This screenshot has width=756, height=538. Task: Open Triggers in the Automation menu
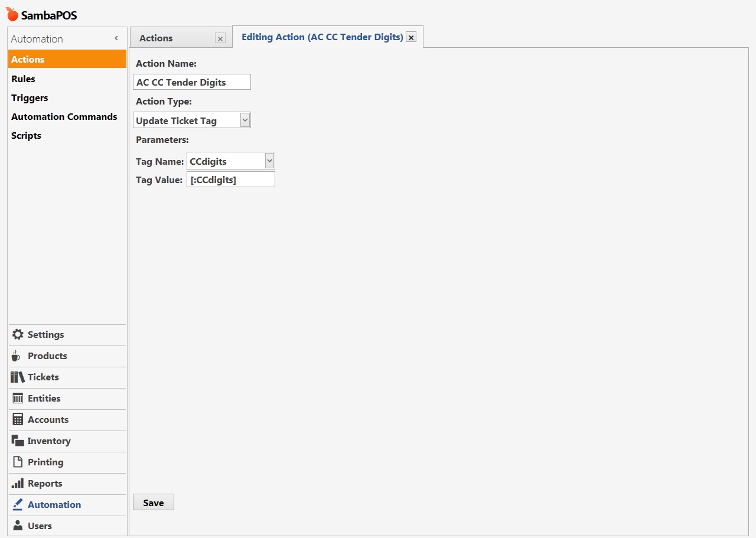67,97
